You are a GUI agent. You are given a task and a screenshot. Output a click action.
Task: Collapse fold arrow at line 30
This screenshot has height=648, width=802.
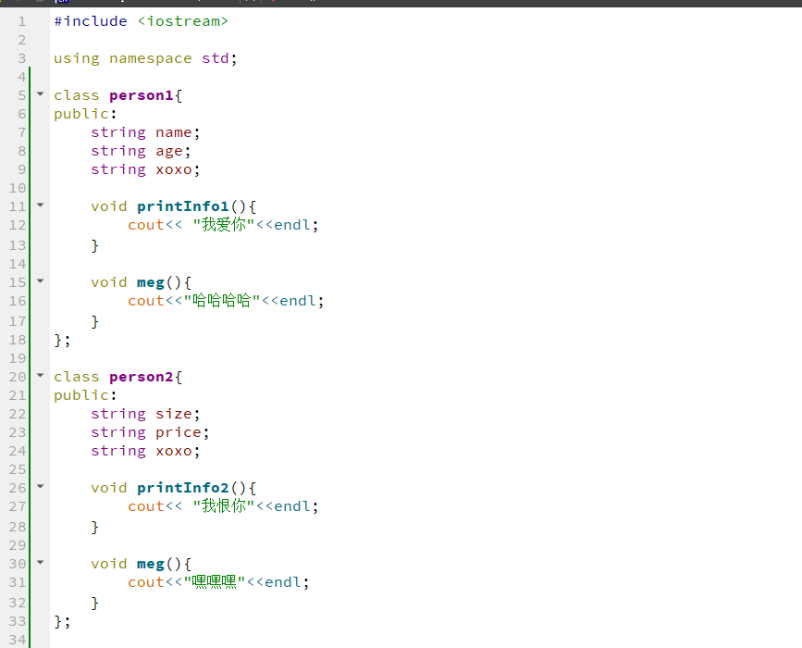point(40,562)
